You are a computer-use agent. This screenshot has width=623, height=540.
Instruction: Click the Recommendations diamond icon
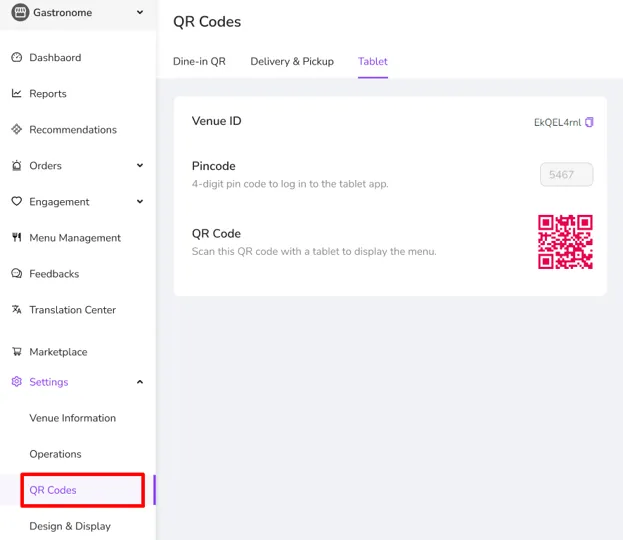pyautogui.click(x=17, y=129)
